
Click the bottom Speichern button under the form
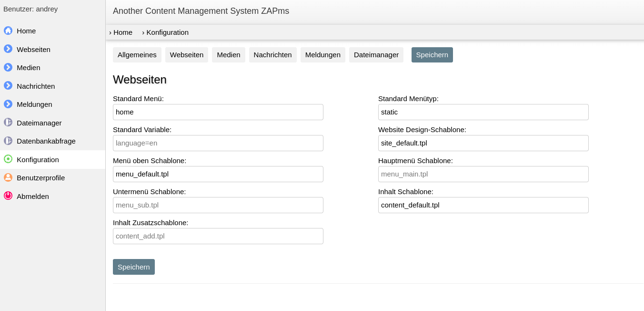pos(134,267)
